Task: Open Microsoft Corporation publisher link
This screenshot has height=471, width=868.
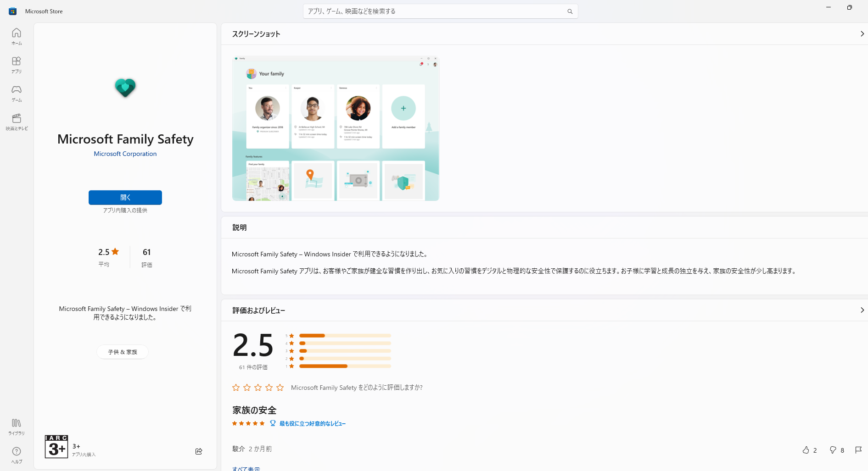Action: [125, 154]
